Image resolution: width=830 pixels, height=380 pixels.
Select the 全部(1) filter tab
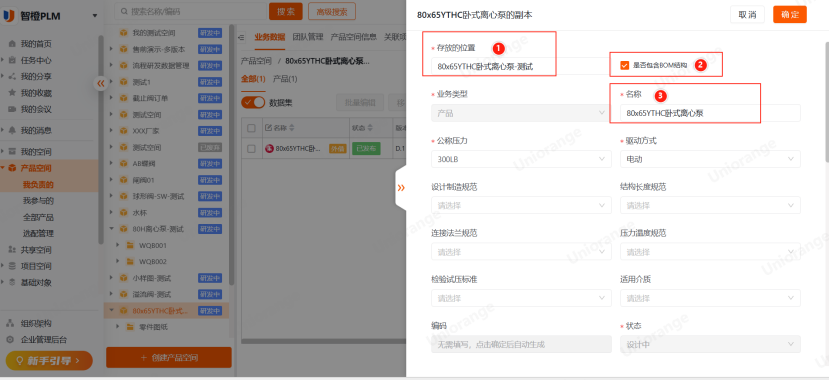point(253,79)
